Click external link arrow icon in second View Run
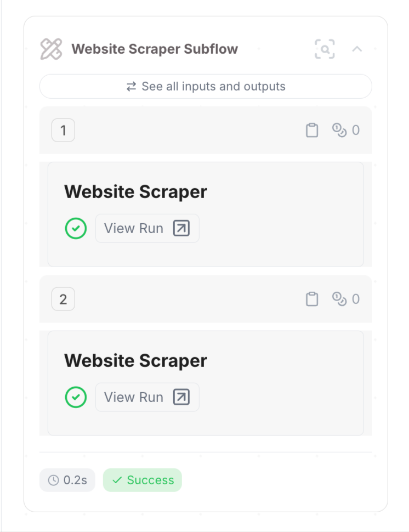Viewport: 409px width, 532px height. pos(181,397)
